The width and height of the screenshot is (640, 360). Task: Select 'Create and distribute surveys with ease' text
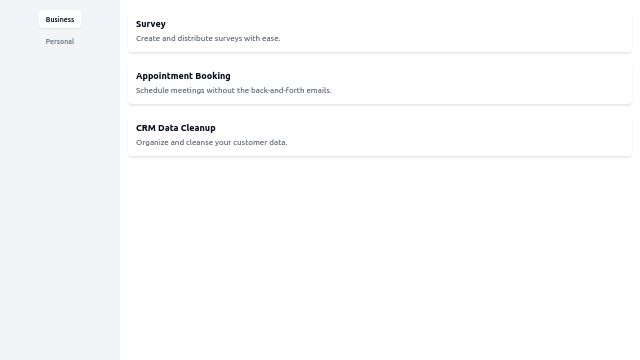click(208, 38)
